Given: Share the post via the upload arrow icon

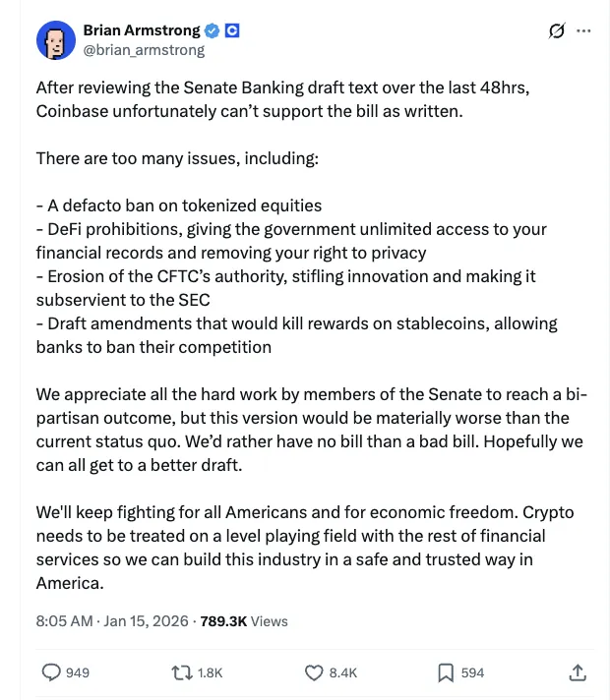Looking at the screenshot, I should click(x=578, y=672).
